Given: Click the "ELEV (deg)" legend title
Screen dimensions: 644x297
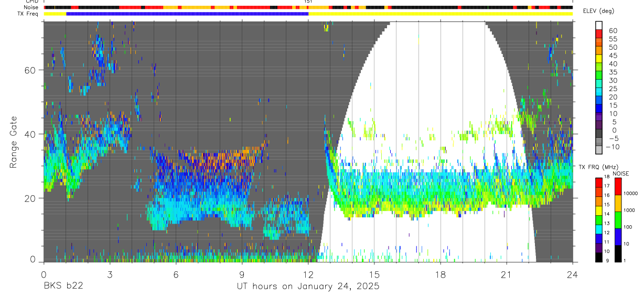Looking at the screenshot, I should [x=598, y=12].
